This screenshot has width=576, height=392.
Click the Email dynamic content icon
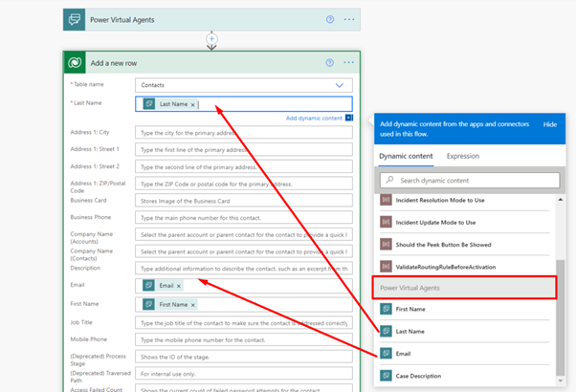click(x=386, y=354)
